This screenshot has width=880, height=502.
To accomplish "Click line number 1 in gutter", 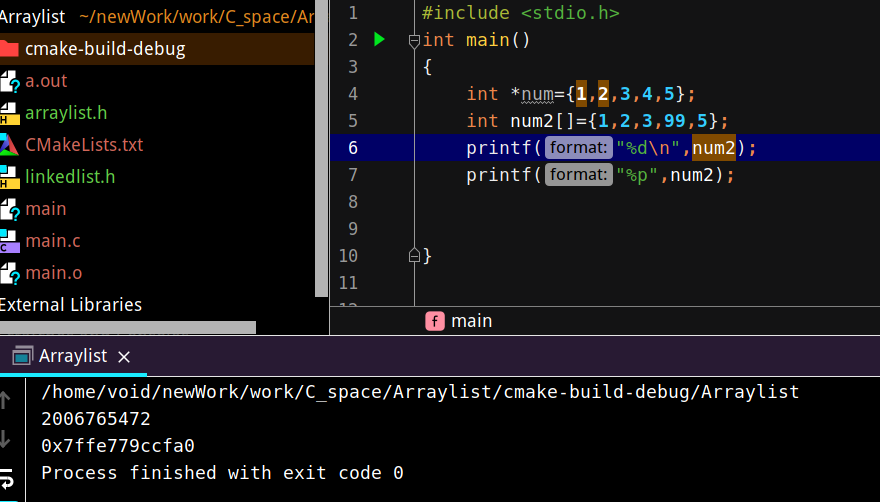I will pyautogui.click(x=352, y=13).
